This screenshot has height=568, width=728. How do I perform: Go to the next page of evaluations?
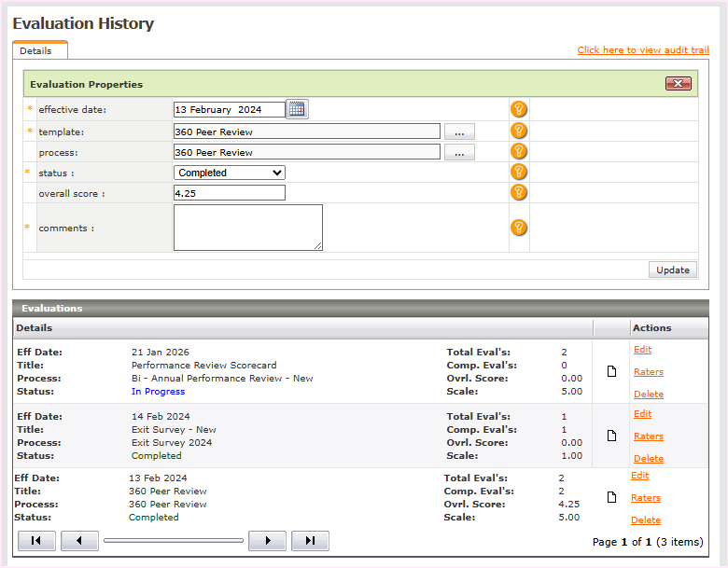(268, 541)
